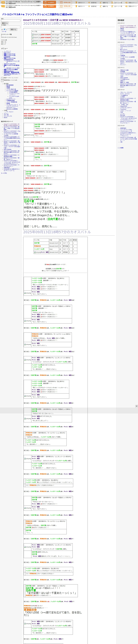
Task: Open カオスバトルロイヤル in the side menu
Action: (10, 64)
